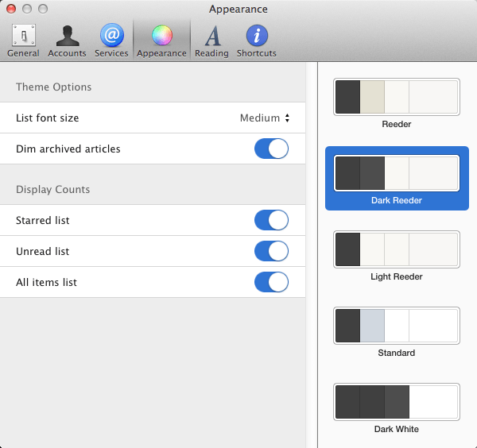Toggle the All items list switch
The image size is (477, 448).
point(271,282)
